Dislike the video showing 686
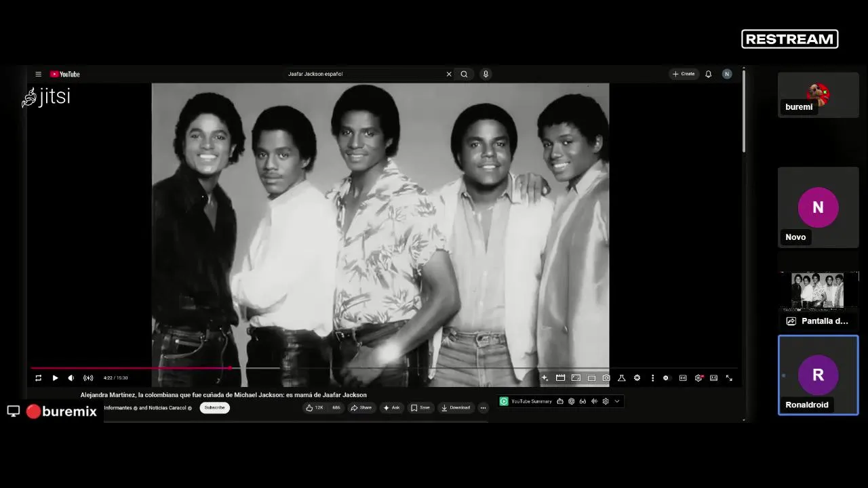Image resolution: width=868 pixels, height=488 pixels. (x=336, y=407)
